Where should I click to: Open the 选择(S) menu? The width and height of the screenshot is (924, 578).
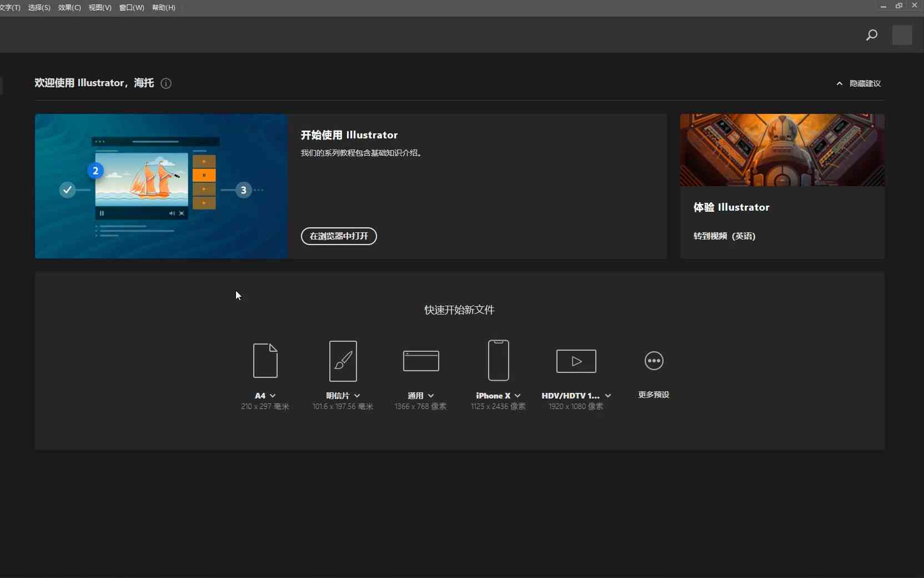coord(39,8)
